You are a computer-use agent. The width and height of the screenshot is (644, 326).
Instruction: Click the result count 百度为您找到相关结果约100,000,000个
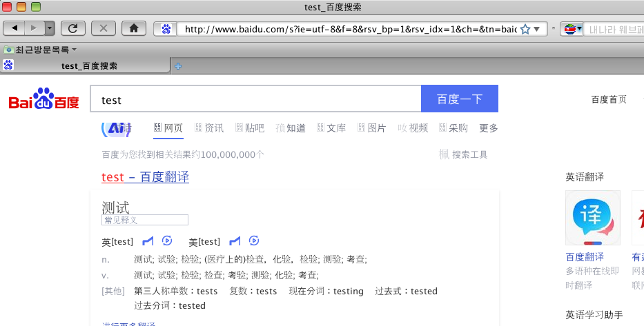183,154
